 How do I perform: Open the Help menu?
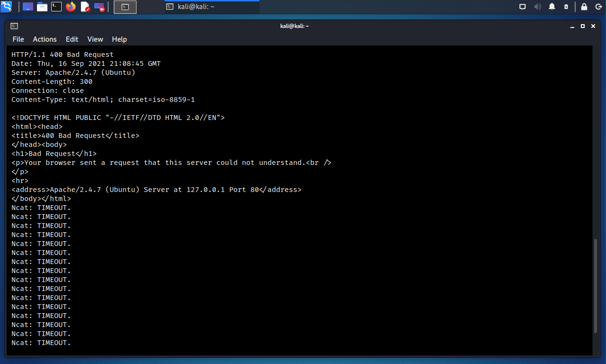(119, 39)
